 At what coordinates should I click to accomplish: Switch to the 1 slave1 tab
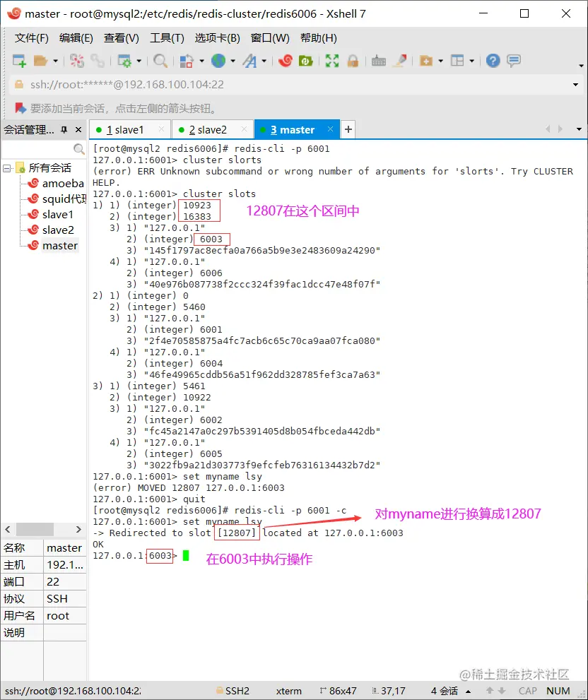[129, 130]
